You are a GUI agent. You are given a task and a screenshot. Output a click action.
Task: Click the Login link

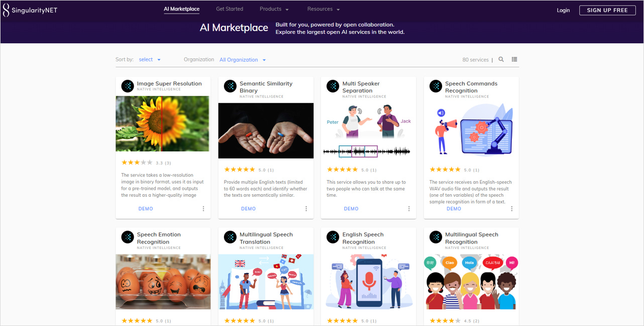[x=563, y=10]
